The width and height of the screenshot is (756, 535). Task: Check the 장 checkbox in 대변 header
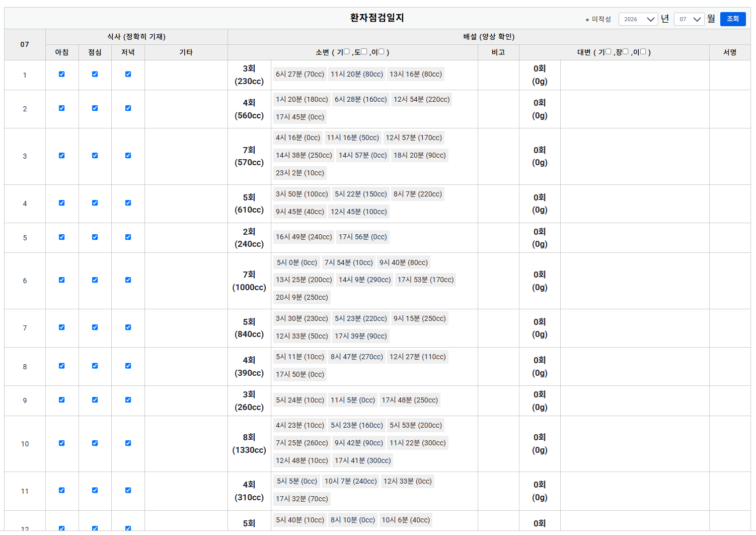tap(626, 51)
